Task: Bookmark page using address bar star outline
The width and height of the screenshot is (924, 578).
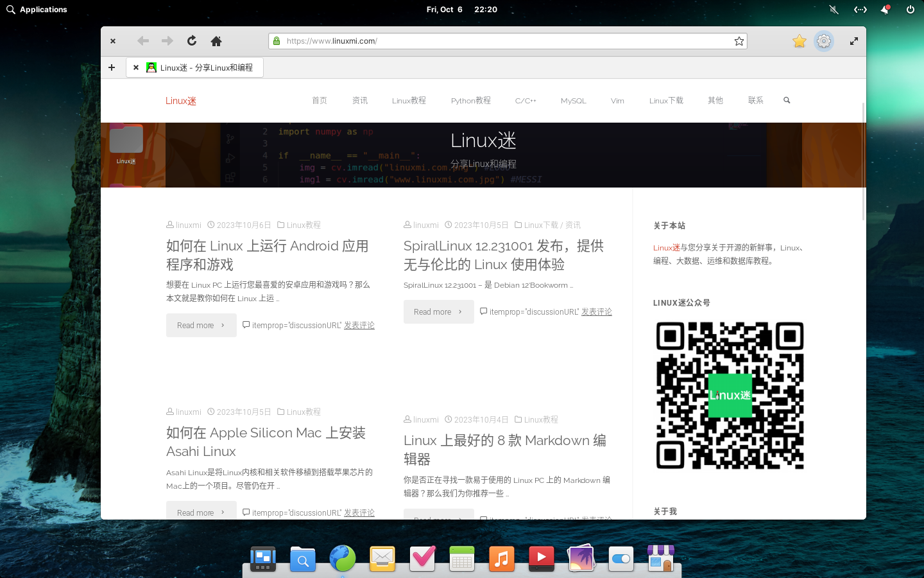Action: [x=739, y=41]
